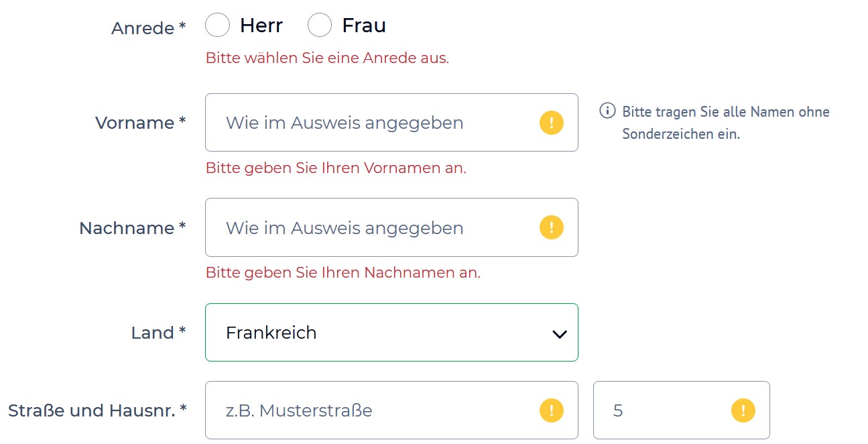Select the Herr radio button
The width and height of the screenshot is (868, 444).
[218, 26]
